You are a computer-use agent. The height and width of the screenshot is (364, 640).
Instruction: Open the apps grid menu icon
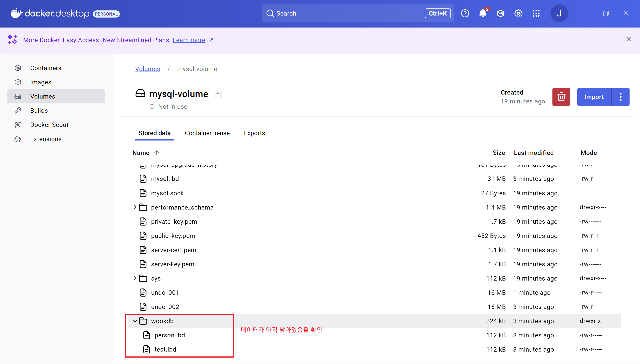pos(536,13)
